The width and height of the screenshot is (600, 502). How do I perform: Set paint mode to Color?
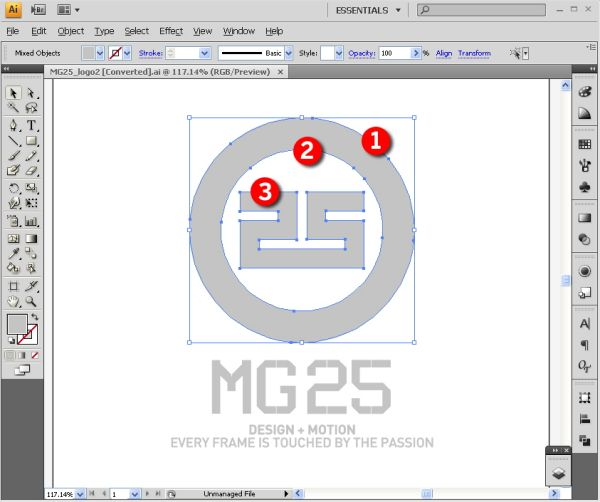tap(10, 355)
